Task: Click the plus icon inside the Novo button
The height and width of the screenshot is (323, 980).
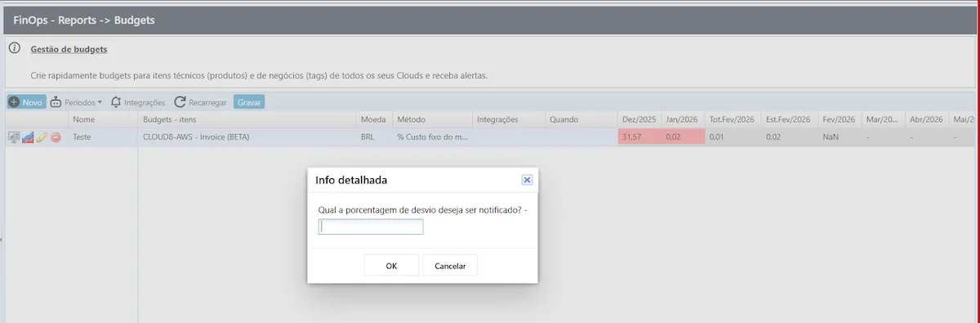Action: pyautogui.click(x=14, y=102)
